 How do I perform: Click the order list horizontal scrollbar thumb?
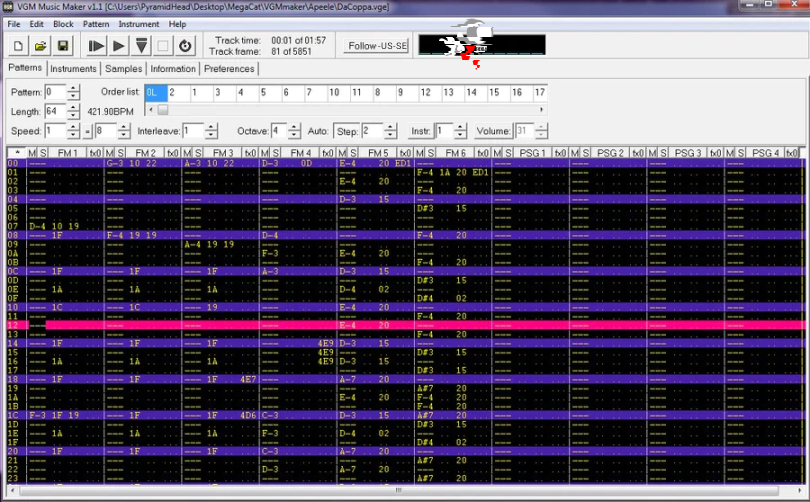pyautogui.click(x=162, y=109)
